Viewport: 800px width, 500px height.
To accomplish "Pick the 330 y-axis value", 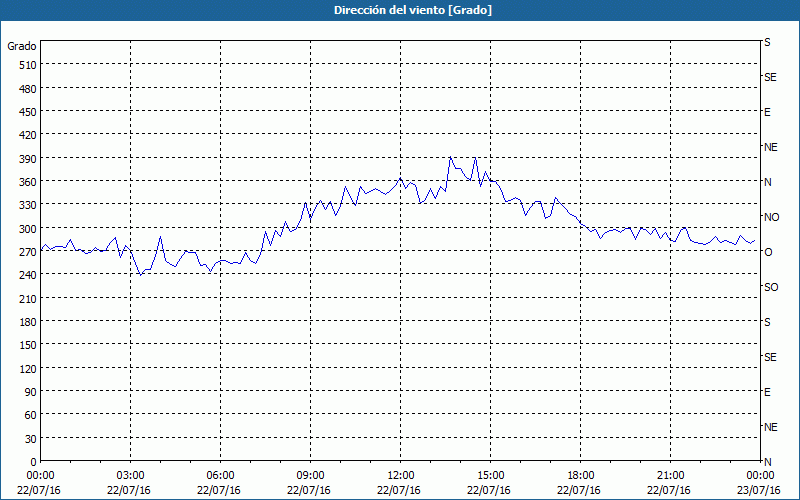I will [28, 205].
